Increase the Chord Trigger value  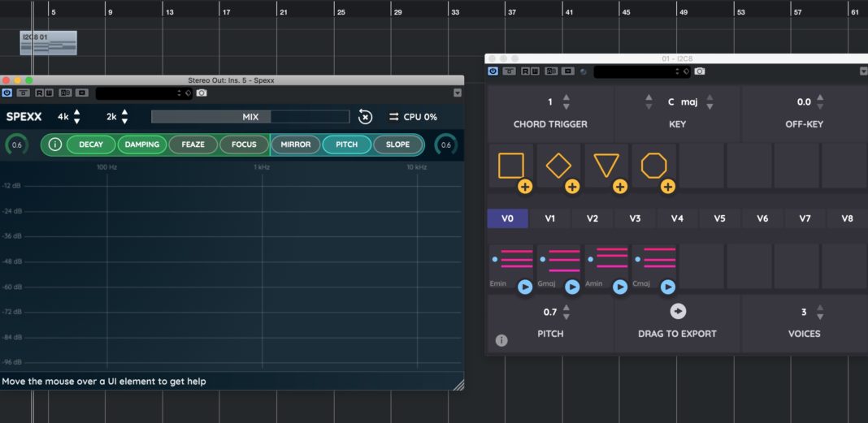tap(566, 98)
